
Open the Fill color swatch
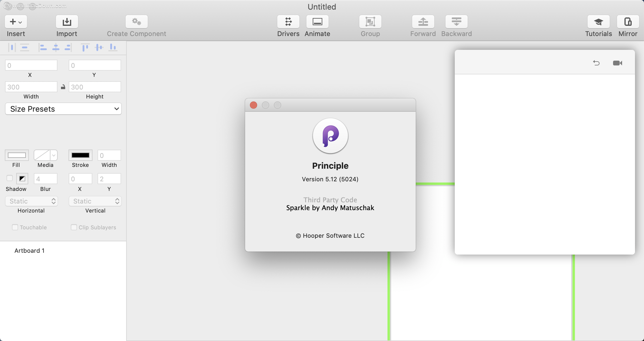17,155
